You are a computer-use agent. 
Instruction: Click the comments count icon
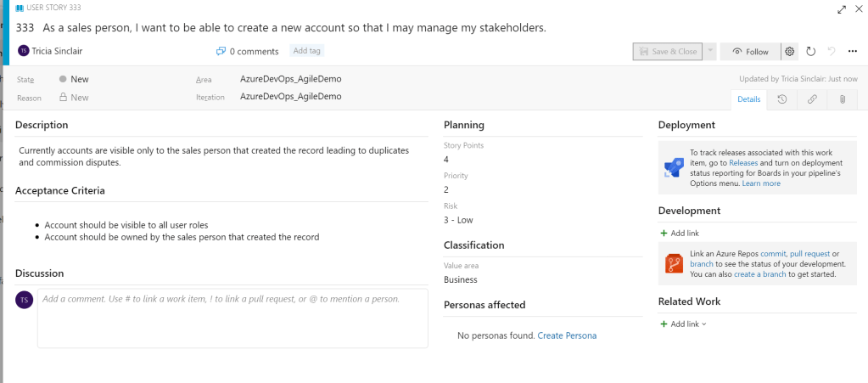(221, 51)
